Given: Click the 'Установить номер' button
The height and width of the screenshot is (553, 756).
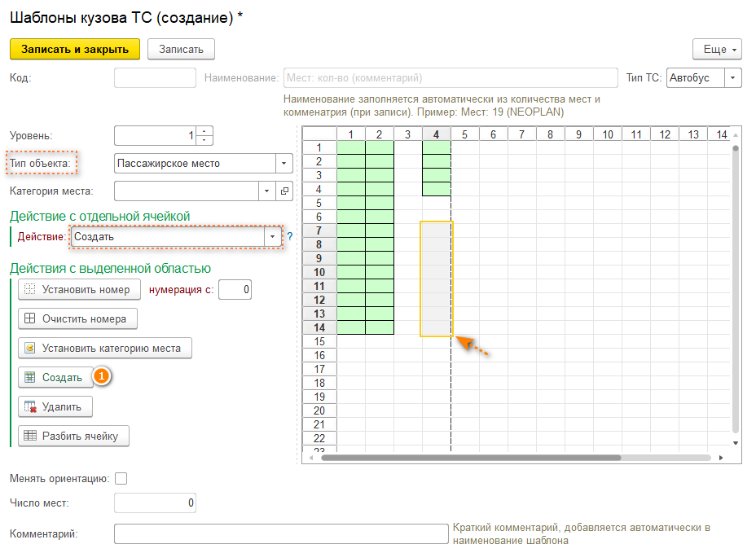Looking at the screenshot, I should (77, 289).
